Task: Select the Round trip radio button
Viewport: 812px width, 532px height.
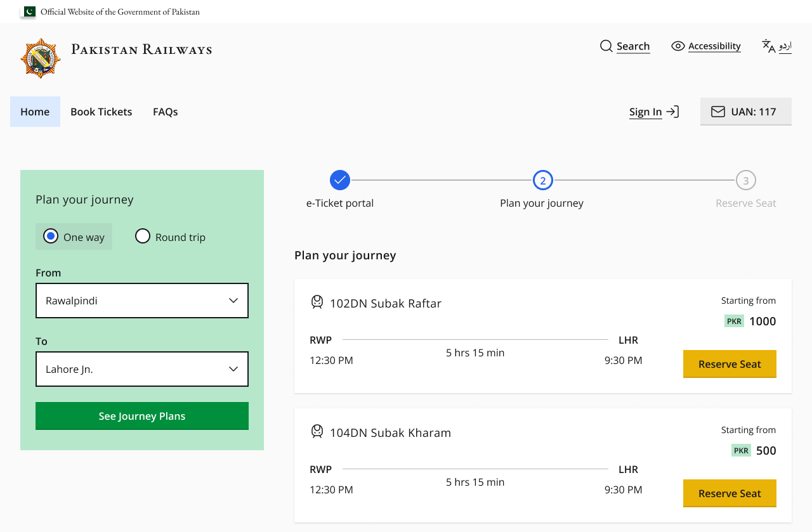Action: coord(143,237)
